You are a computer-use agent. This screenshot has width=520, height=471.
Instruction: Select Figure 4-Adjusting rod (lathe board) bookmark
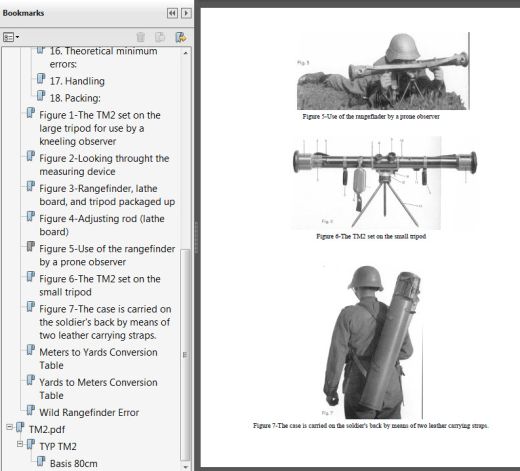(x=102, y=225)
